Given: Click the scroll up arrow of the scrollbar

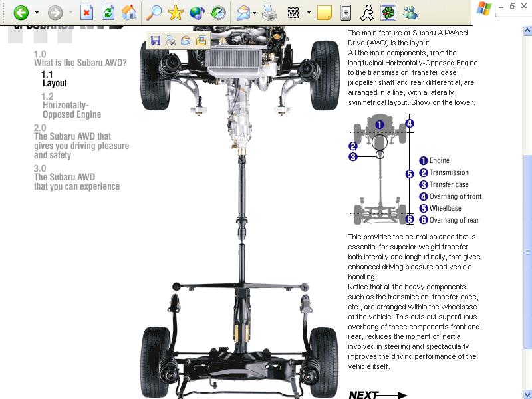Looking at the screenshot, I should [x=527, y=31].
